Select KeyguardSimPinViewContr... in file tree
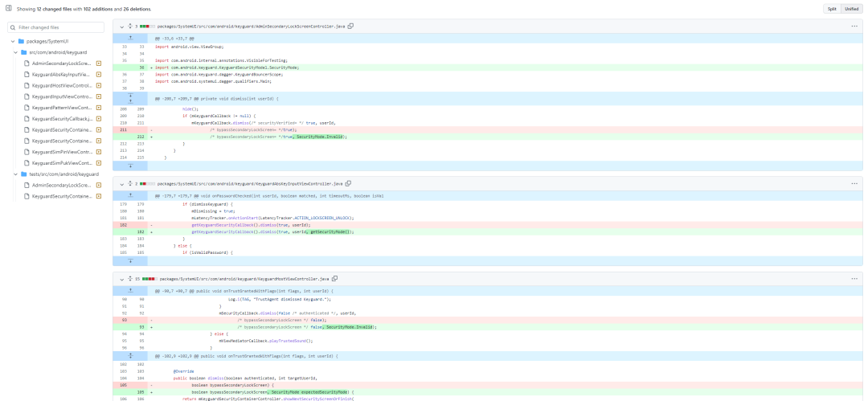The image size is (868, 401). (x=60, y=151)
